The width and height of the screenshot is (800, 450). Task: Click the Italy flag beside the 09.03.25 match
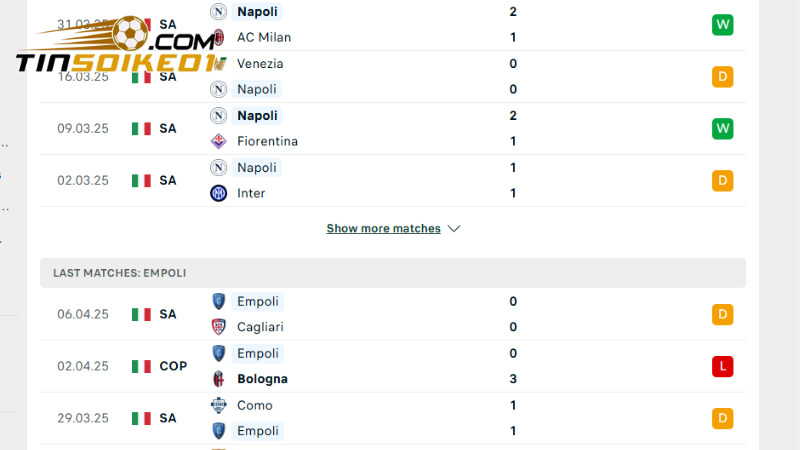coord(141,129)
